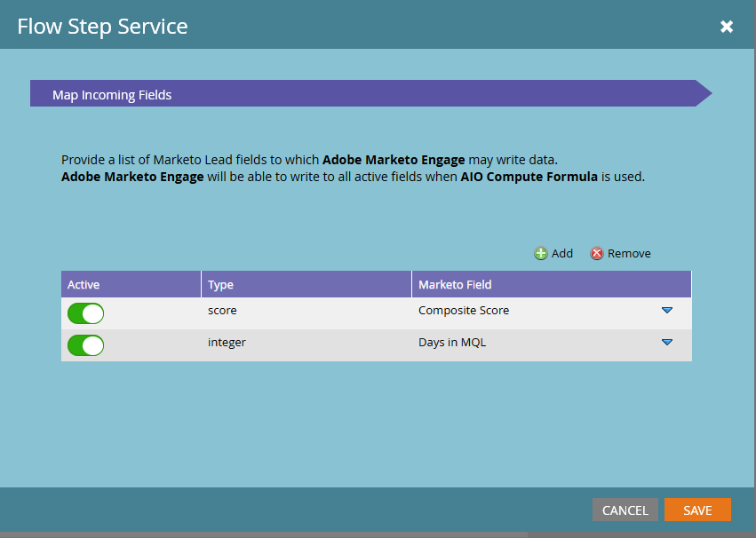Select the integer type cell
Image resolution: width=756 pixels, height=538 pixels.
point(227,343)
